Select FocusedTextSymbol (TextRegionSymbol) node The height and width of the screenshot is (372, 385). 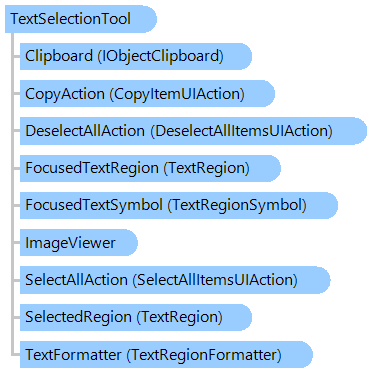point(179,205)
